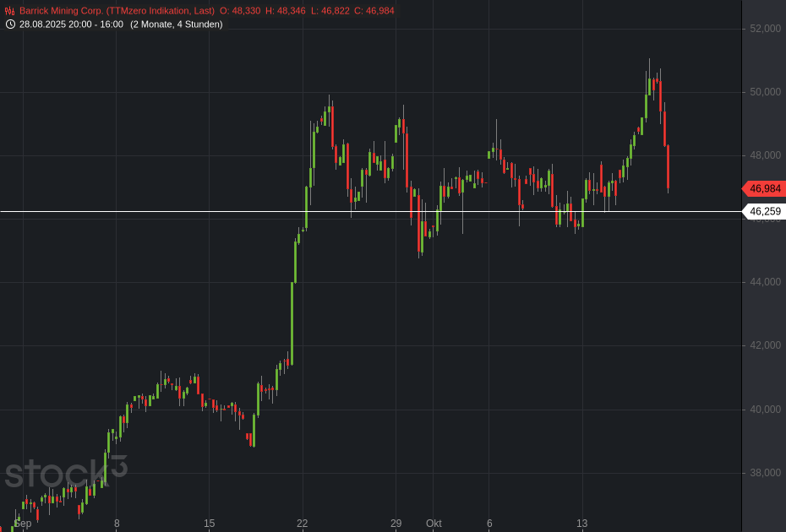Click the Sep label on time axis

click(23, 524)
